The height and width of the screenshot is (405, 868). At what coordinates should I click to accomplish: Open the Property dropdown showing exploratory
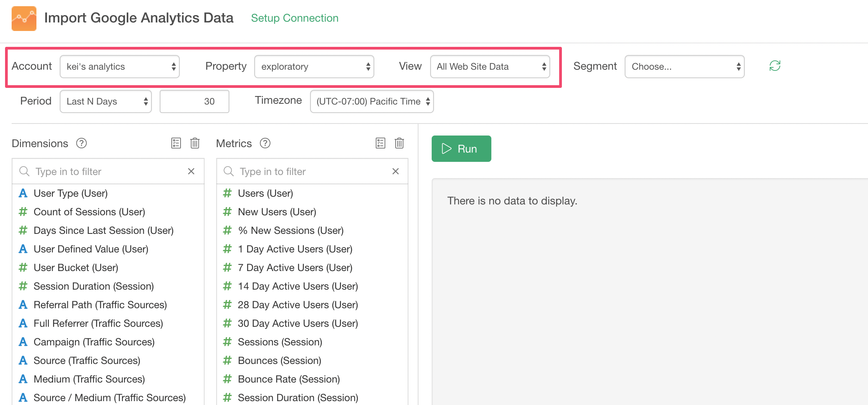click(314, 67)
